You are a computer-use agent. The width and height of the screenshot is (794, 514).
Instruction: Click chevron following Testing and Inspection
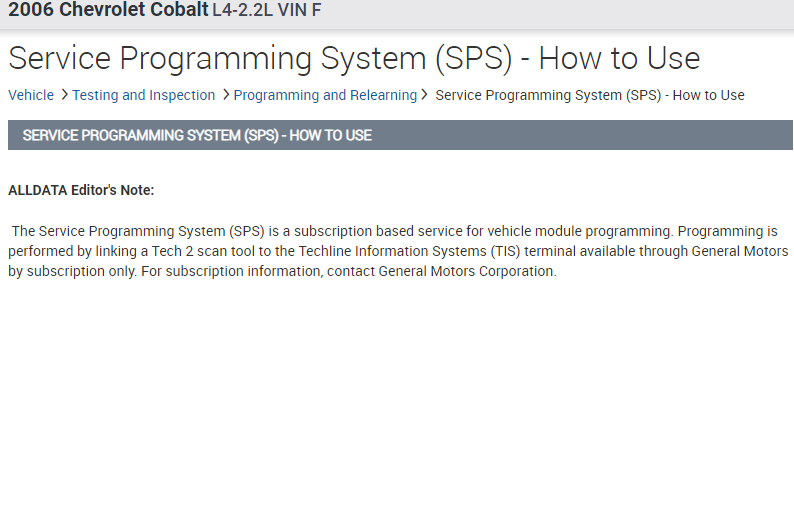click(226, 95)
